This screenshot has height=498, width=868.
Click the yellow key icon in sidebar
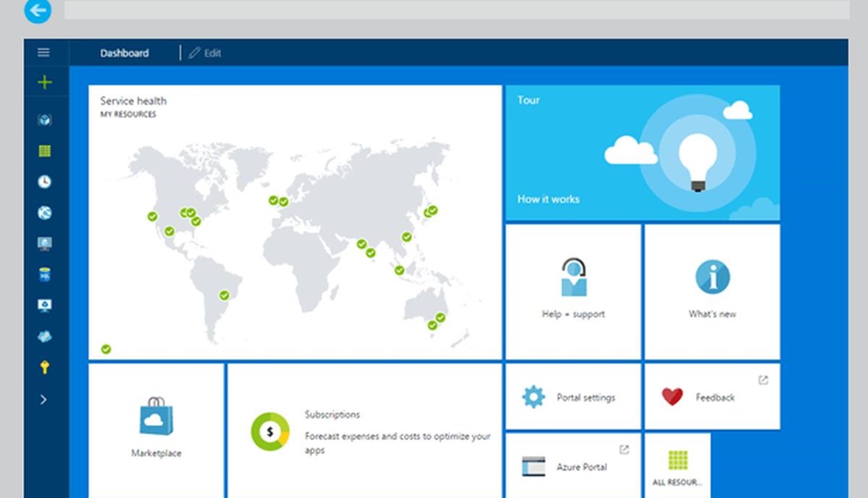pyautogui.click(x=45, y=367)
